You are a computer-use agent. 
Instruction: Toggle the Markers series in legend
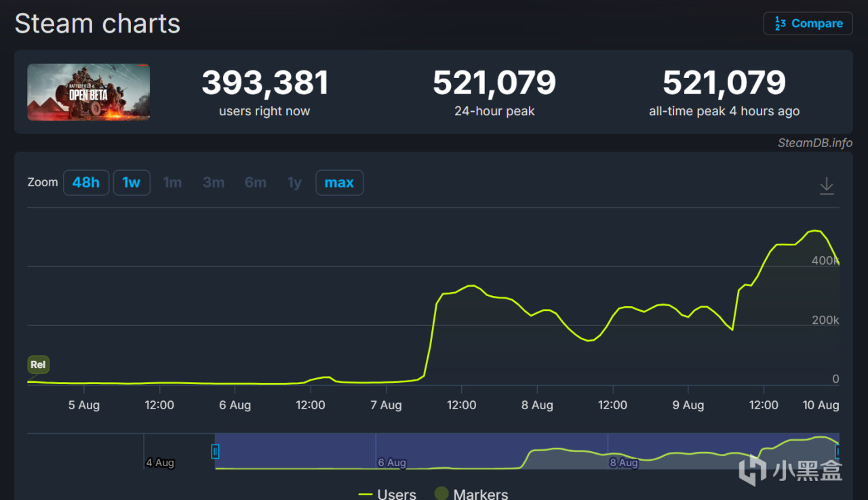[x=471, y=494]
